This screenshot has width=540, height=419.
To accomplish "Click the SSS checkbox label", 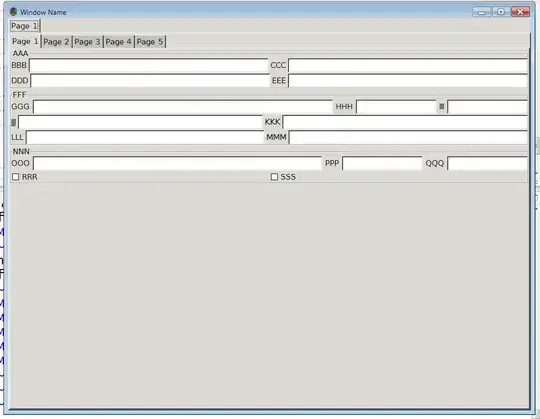I will tap(288, 177).
